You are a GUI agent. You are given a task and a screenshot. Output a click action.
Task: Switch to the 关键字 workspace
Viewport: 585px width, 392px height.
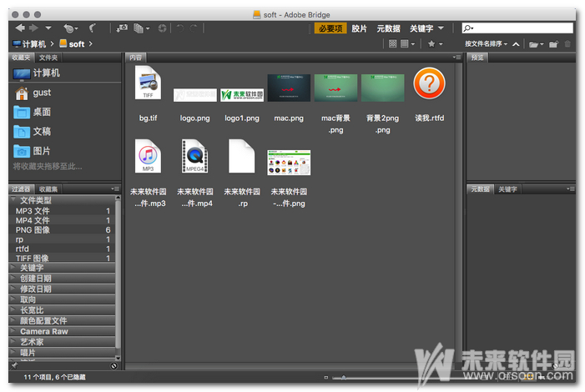pos(421,28)
